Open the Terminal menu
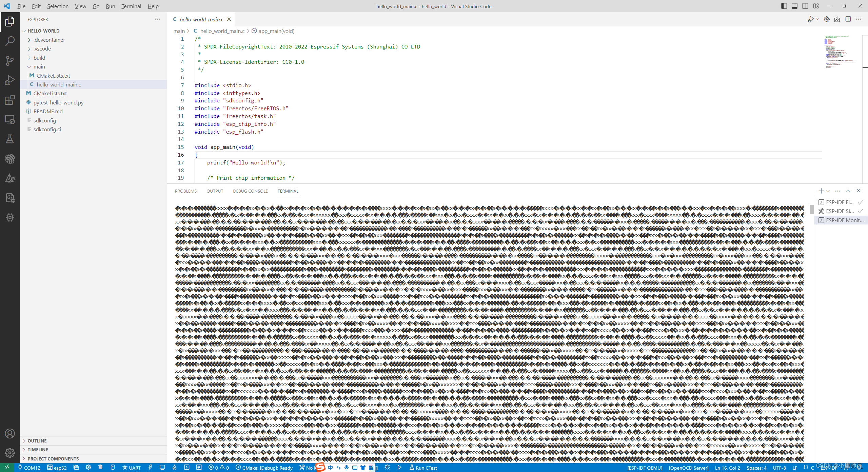The width and height of the screenshot is (868, 472). tap(131, 6)
